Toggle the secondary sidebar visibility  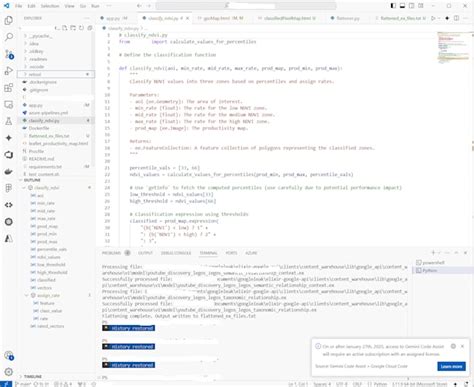[x=412, y=6]
